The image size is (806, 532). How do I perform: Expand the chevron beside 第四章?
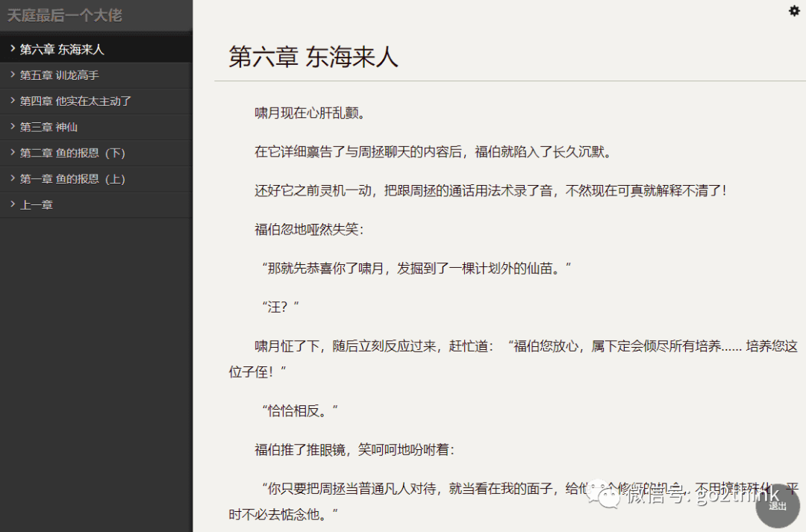coord(13,101)
